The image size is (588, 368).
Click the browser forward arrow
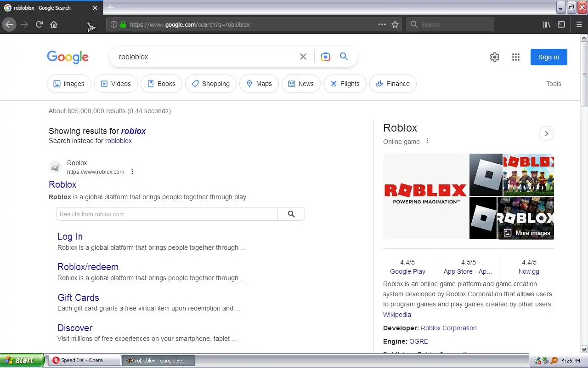pos(24,24)
